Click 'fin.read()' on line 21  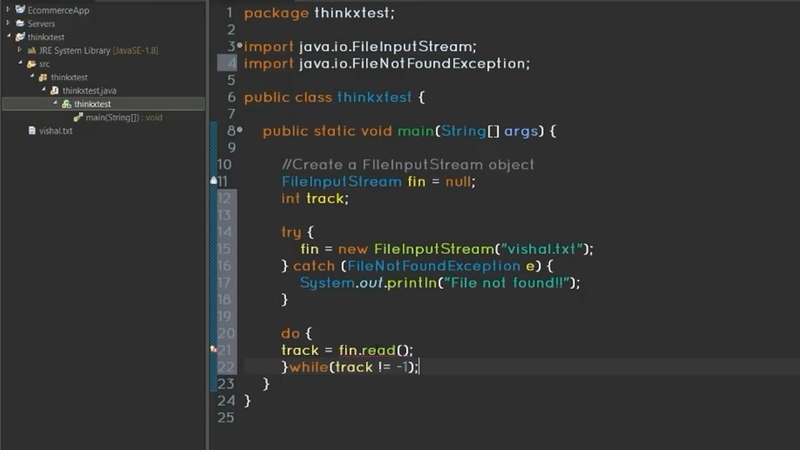pyautogui.click(x=374, y=350)
